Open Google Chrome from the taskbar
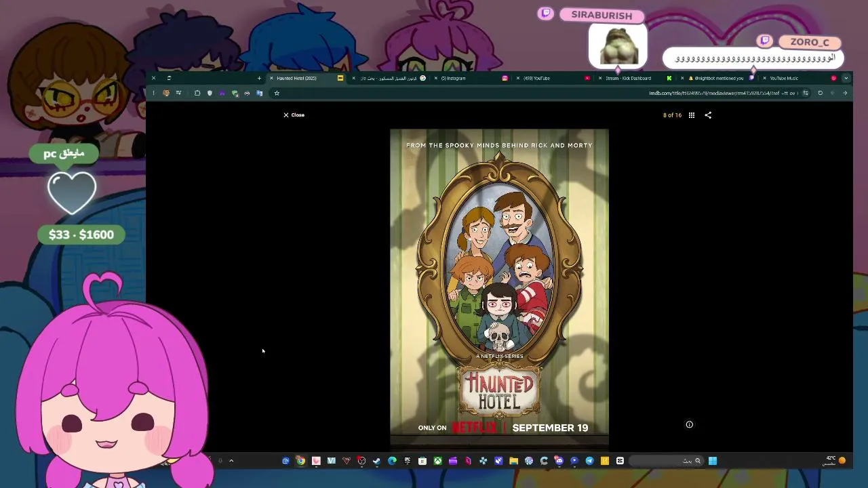868x488 pixels. point(300,461)
